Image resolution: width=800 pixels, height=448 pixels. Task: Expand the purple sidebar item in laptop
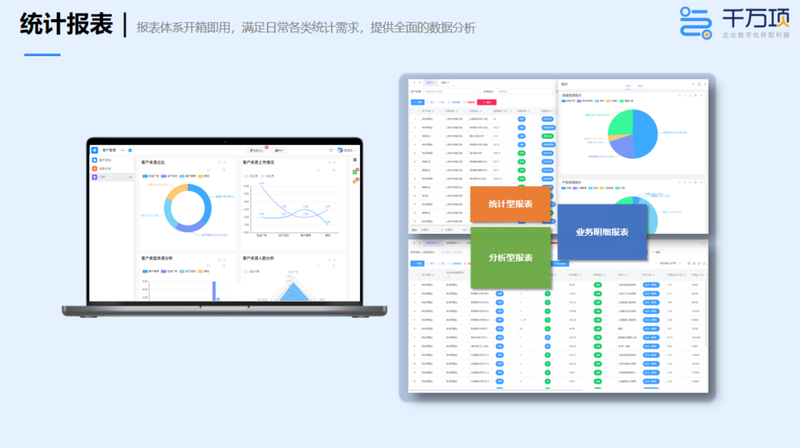pos(131,177)
